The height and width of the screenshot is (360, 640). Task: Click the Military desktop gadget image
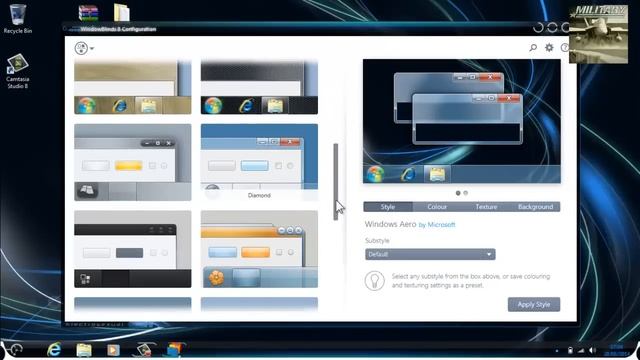[x=598, y=34]
